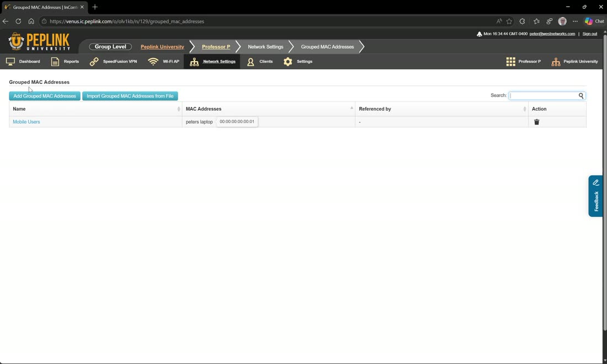Click the browser home icon

tap(31, 22)
